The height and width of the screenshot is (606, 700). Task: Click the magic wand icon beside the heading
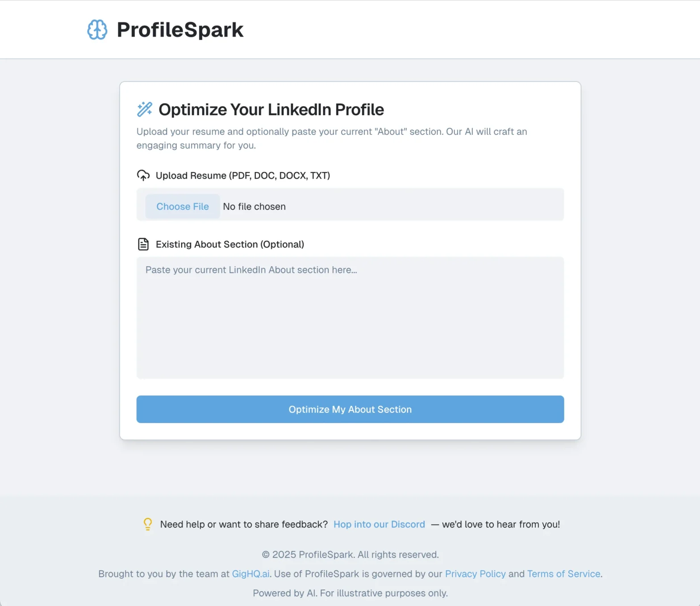(145, 109)
